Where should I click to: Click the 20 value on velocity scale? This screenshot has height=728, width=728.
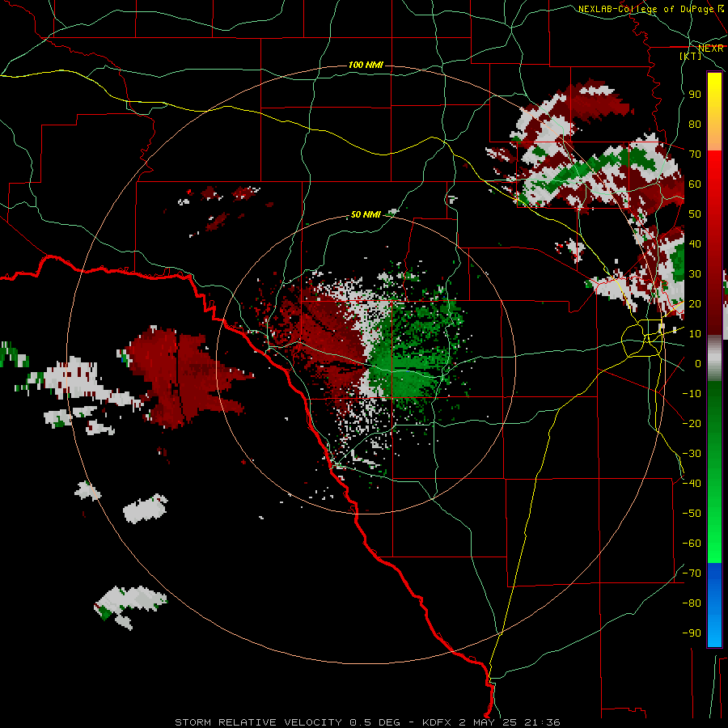point(695,303)
